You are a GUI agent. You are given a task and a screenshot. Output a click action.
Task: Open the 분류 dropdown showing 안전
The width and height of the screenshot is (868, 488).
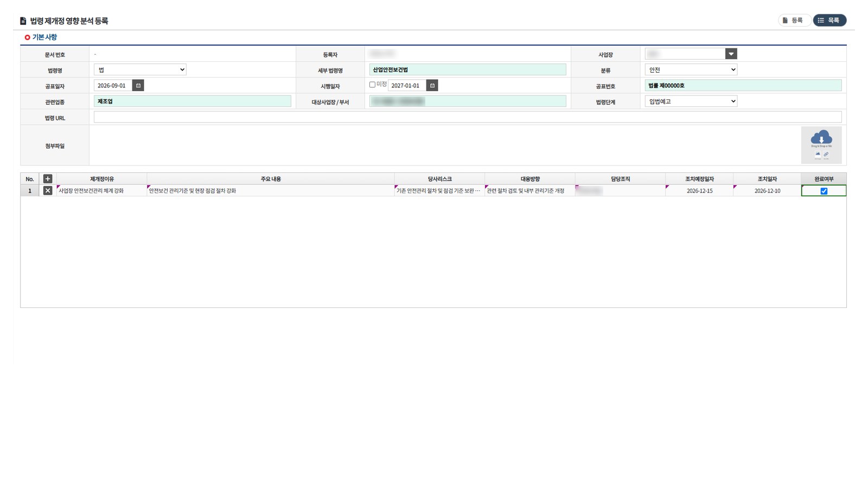coord(691,69)
